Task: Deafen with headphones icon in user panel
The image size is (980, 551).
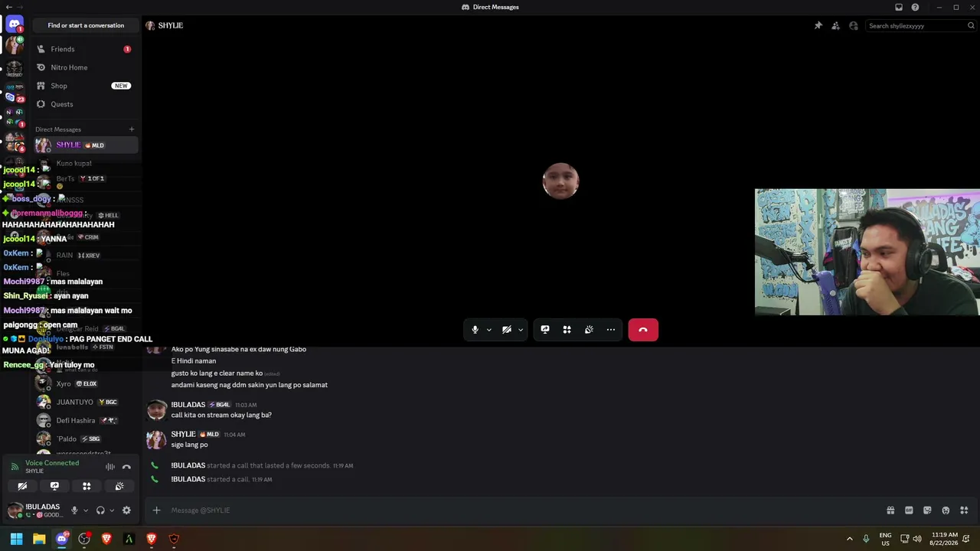Action: pos(100,510)
